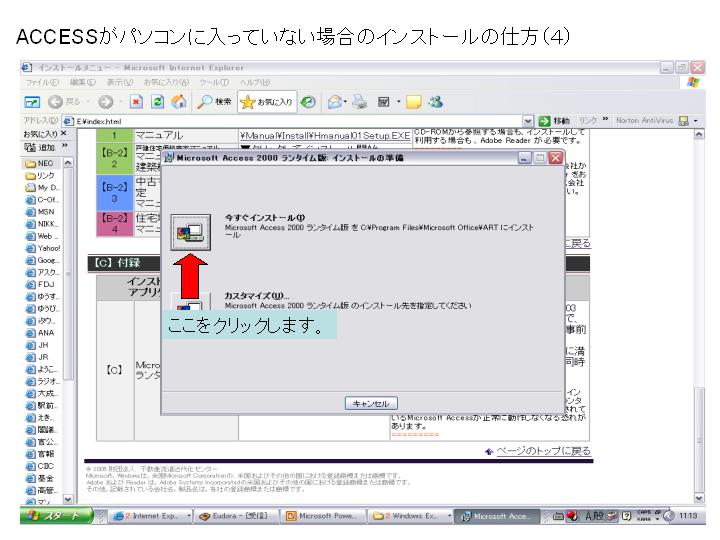Open the Edit (編集) menu

pyautogui.click(x=83, y=83)
